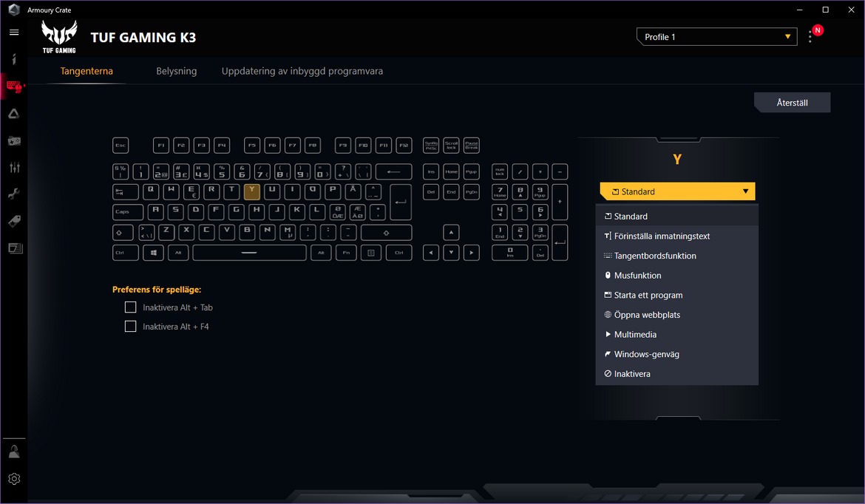Image resolution: width=865 pixels, height=504 pixels.
Task: Open Uppdatering av inbyggd programvara tab
Action: coord(302,71)
